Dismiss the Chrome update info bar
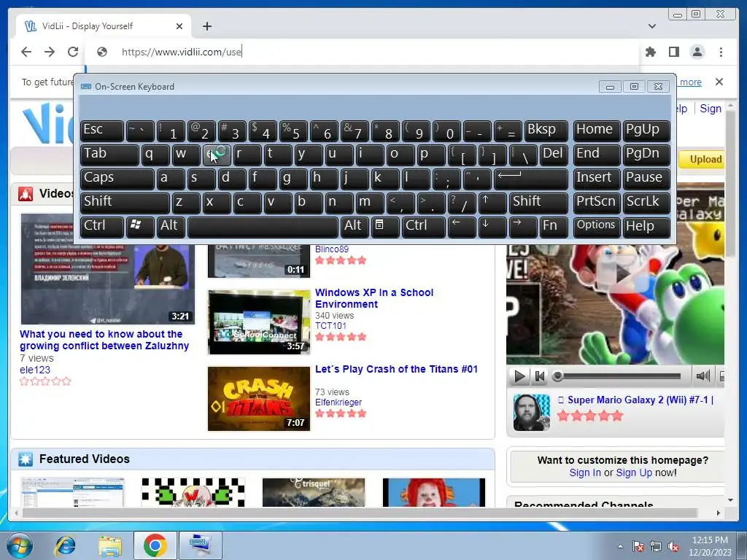Viewport: 747px width, 560px height. (x=719, y=82)
